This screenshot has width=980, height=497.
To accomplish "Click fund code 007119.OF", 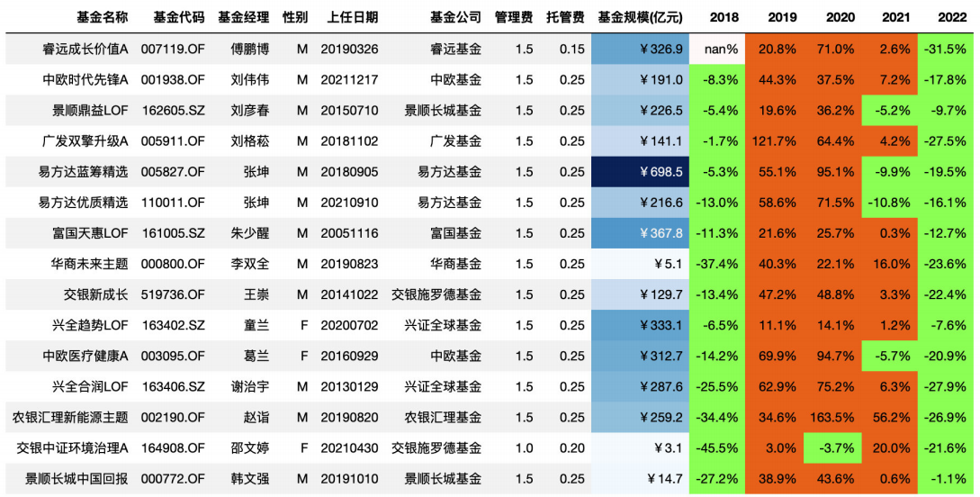I will click(x=173, y=49).
